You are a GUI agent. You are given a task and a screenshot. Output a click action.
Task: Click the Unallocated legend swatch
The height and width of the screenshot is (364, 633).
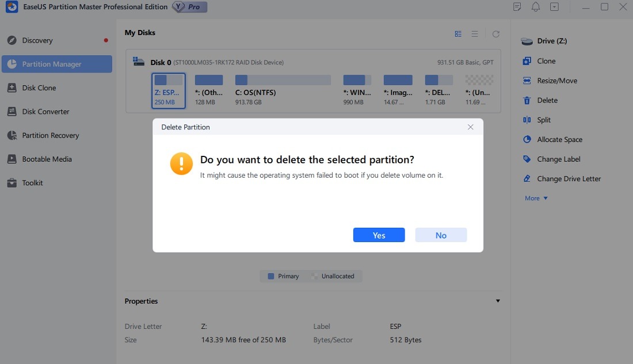[x=315, y=276]
